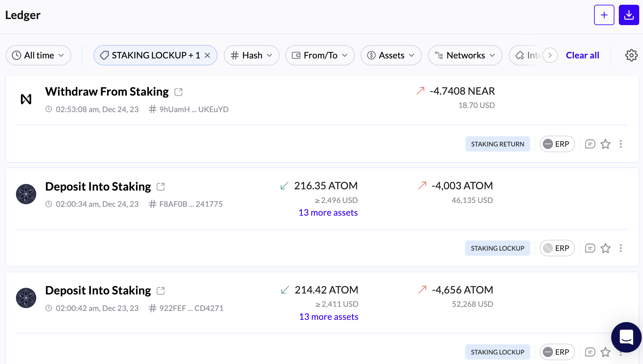Open comment icon on F8AF0B ATOM transaction

(x=590, y=248)
